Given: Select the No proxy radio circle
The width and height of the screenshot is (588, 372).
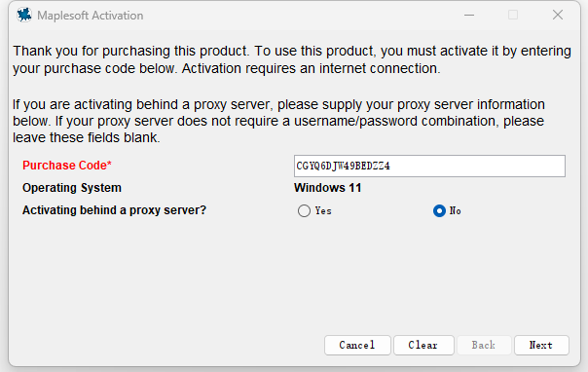Looking at the screenshot, I should [x=439, y=210].
